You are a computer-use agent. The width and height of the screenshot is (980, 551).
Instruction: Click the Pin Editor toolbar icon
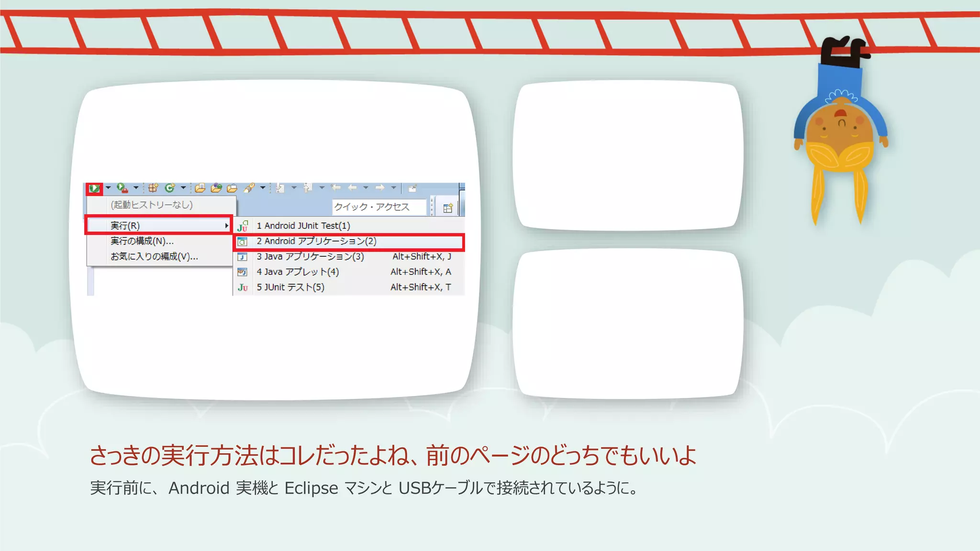(x=412, y=188)
